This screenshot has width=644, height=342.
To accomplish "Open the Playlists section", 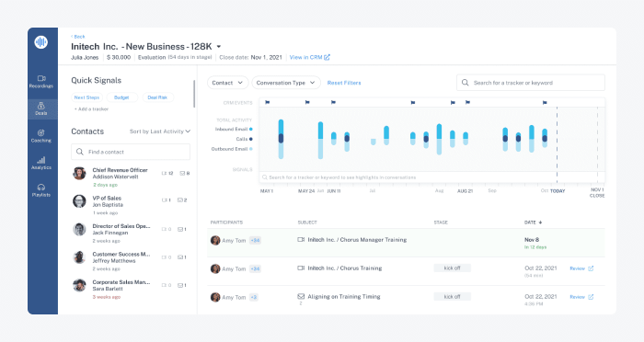I will [x=41, y=190].
